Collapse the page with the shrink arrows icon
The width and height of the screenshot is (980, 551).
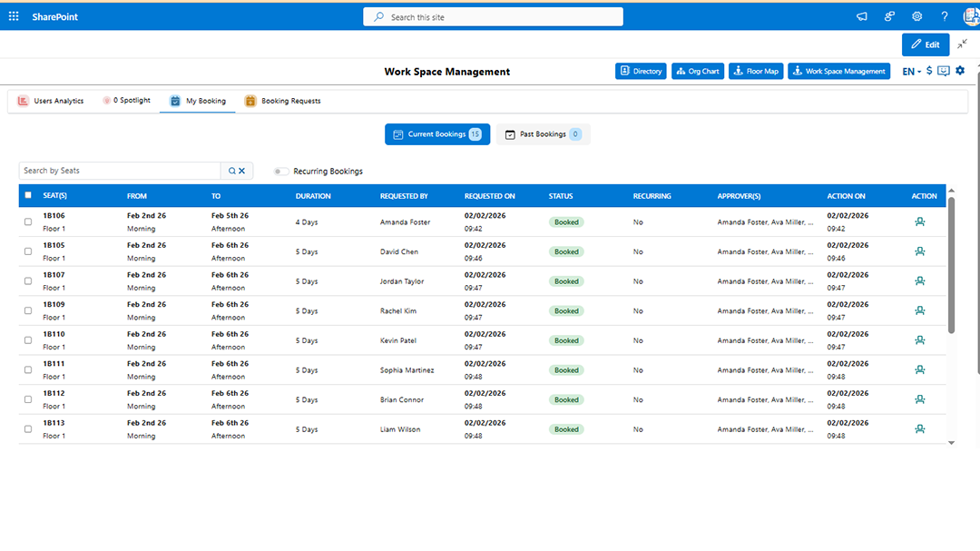point(964,43)
